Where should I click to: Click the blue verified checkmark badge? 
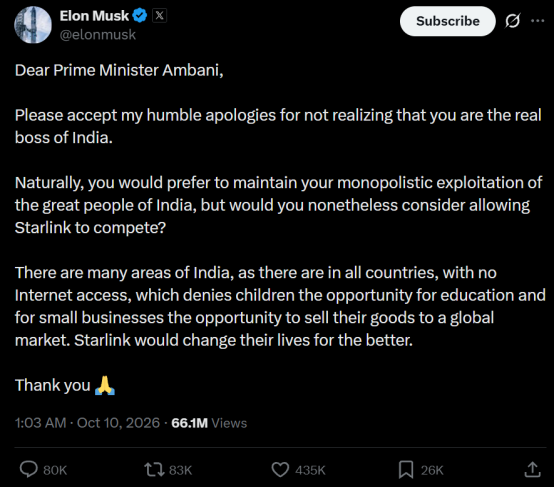[x=140, y=16]
